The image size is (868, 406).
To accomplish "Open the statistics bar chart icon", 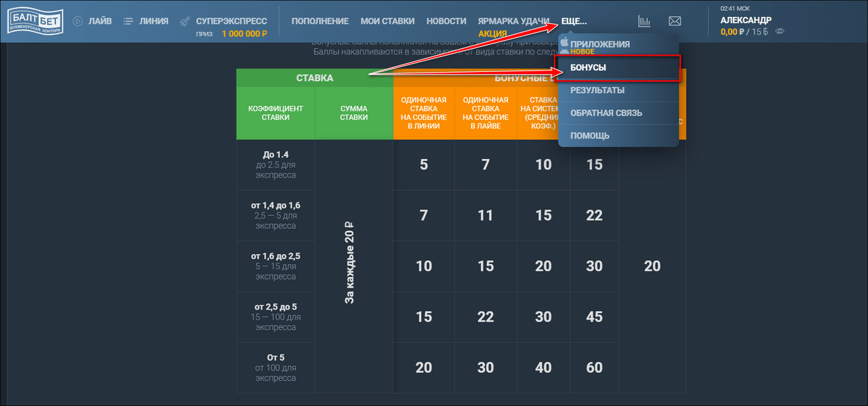I will (644, 21).
